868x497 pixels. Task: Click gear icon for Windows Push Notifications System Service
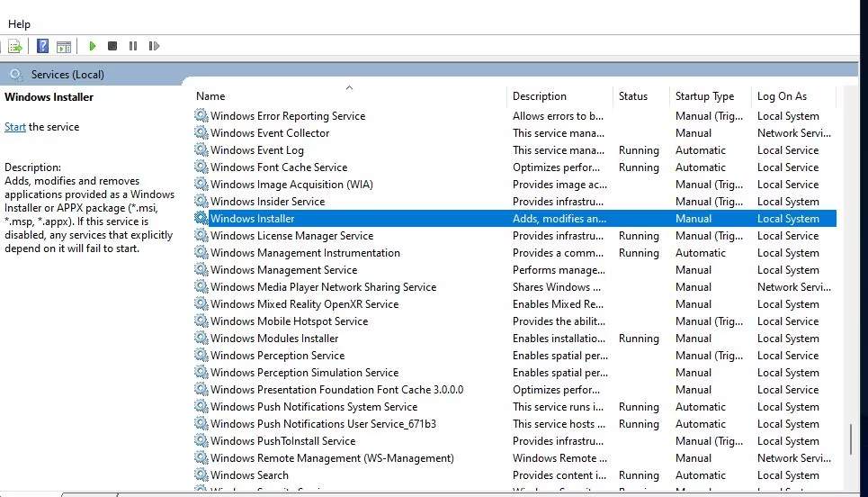201,407
